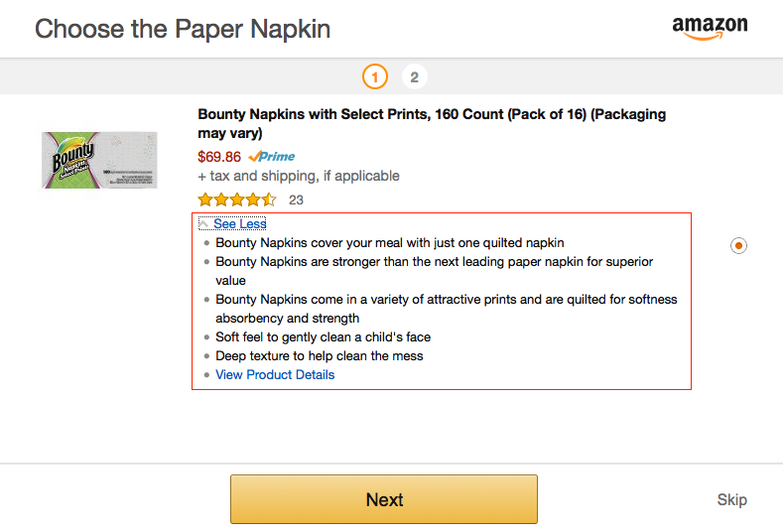The width and height of the screenshot is (783, 532).
Task: Click the collapse chevron beside See Less
Action: (203, 223)
